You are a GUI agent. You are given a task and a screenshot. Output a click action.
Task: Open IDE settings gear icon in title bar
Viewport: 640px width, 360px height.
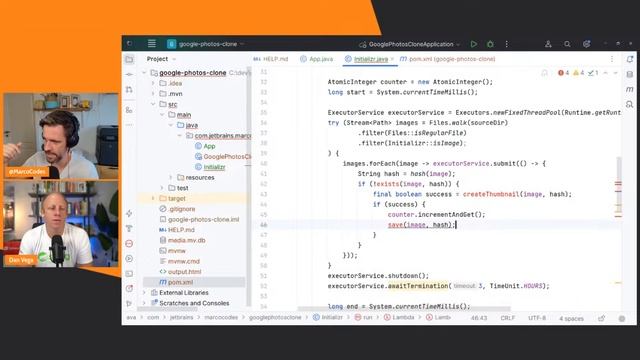(x=587, y=44)
